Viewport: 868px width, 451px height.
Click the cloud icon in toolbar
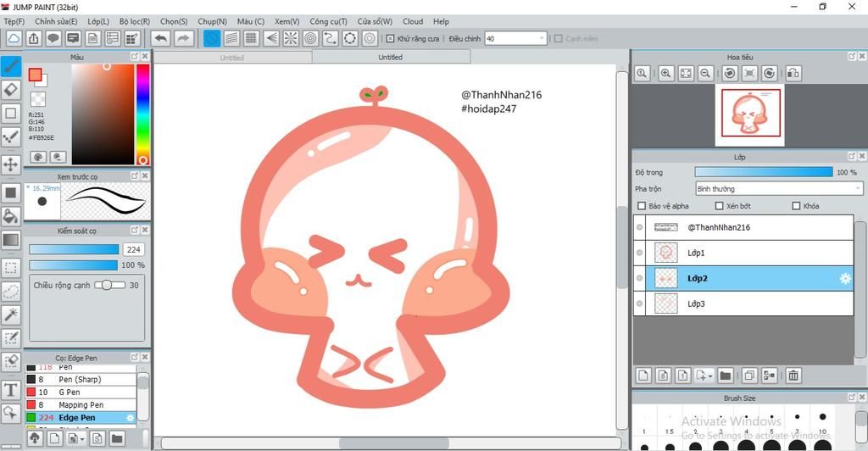(x=14, y=38)
